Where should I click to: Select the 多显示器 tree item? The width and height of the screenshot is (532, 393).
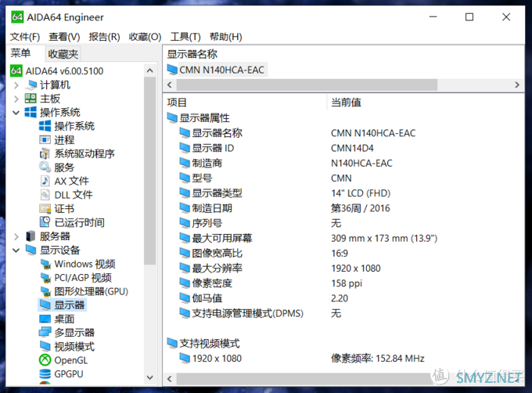click(x=74, y=333)
